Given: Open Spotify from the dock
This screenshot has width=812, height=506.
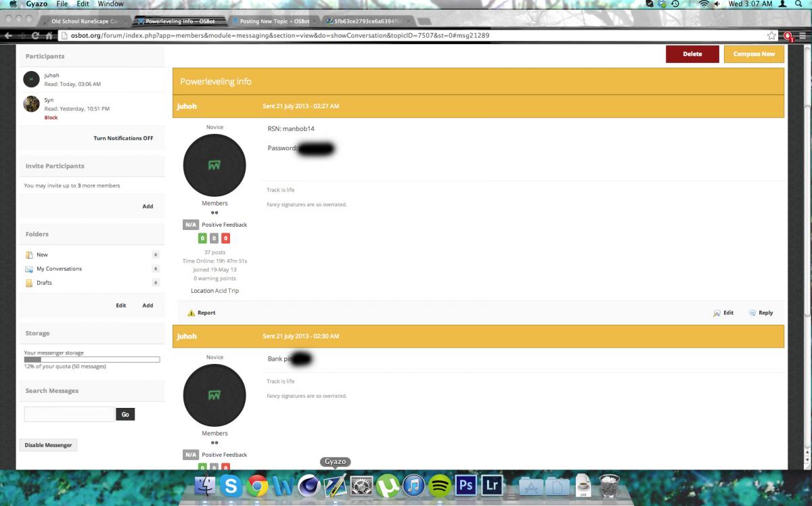Looking at the screenshot, I should pyautogui.click(x=441, y=485).
